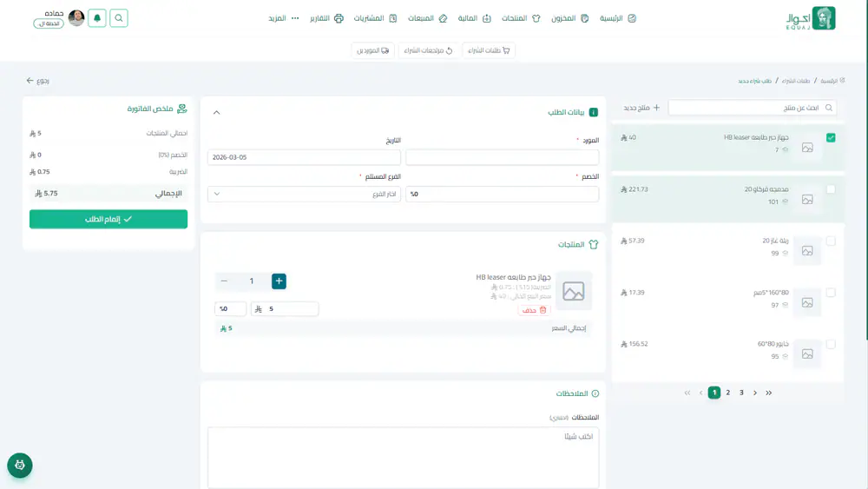Open المالية finance menu
The image size is (868, 489).
475,18
